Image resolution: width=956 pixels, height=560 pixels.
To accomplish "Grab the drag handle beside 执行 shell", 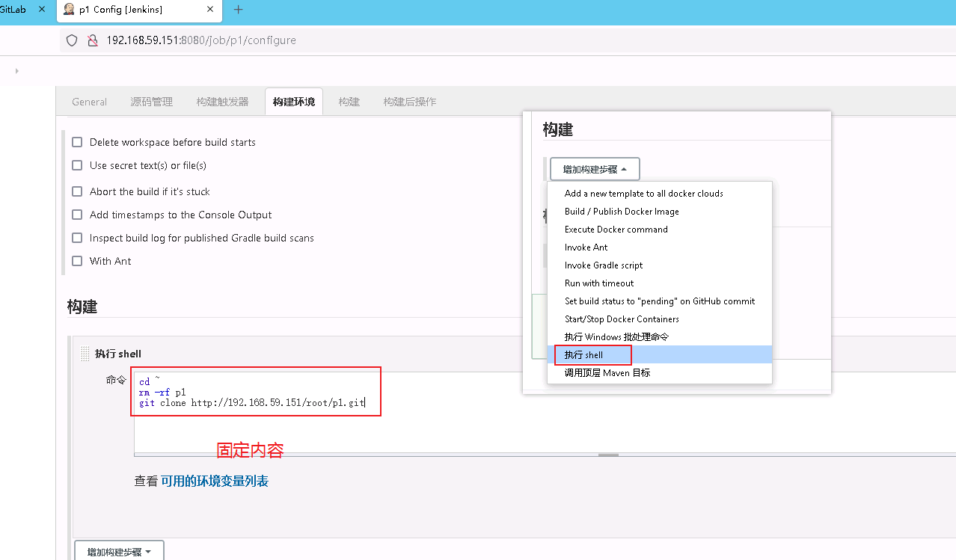I will tap(85, 354).
